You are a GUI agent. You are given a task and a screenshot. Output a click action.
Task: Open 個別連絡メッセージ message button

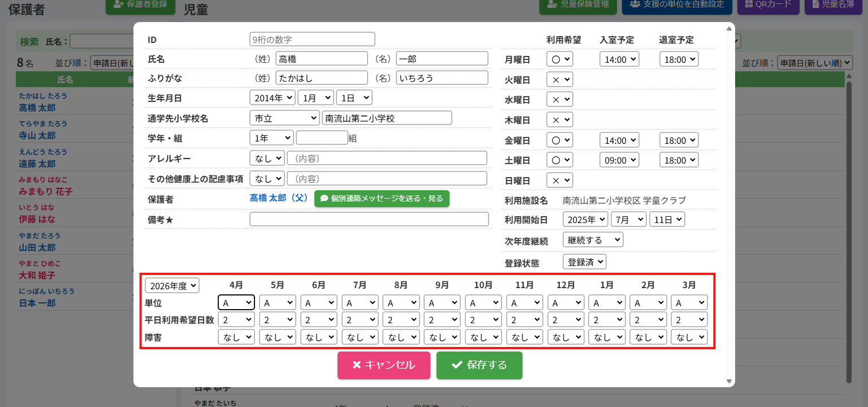click(382, 199)
